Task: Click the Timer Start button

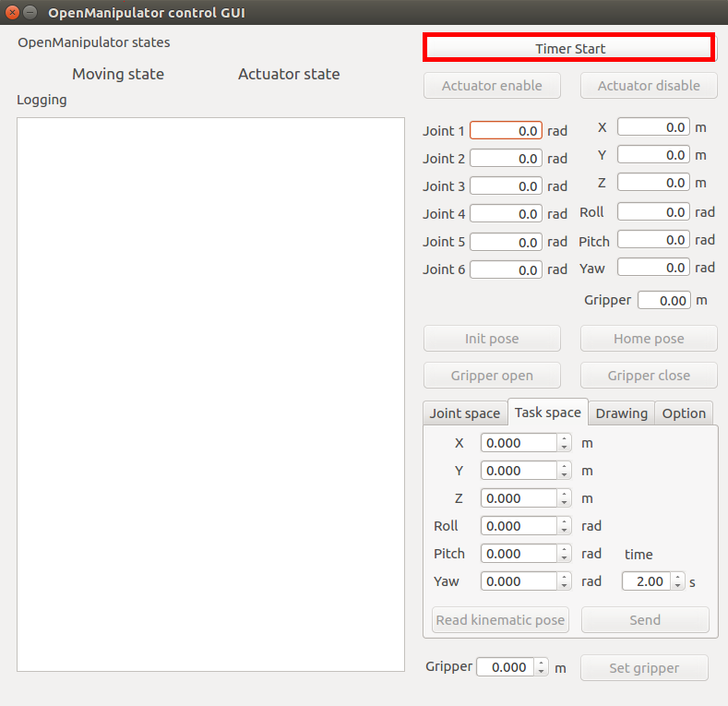Action: pyautogui.click(x=569, y=48)
